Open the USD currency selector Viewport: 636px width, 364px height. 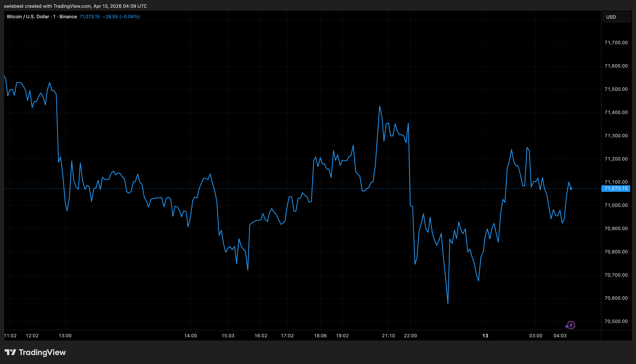point(616,17)
